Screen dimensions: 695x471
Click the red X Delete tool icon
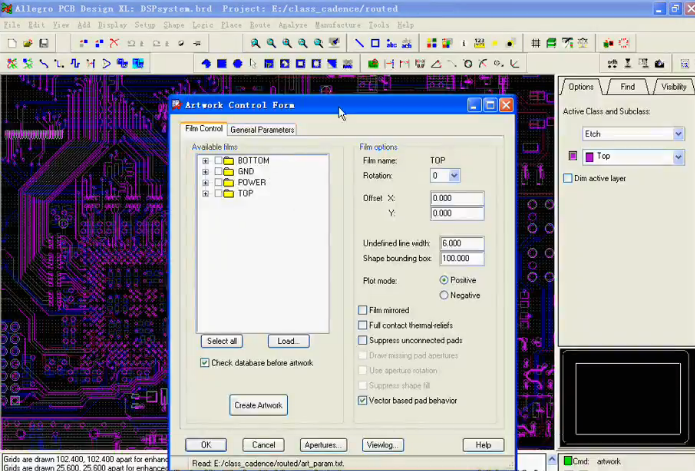click(114, 43)
